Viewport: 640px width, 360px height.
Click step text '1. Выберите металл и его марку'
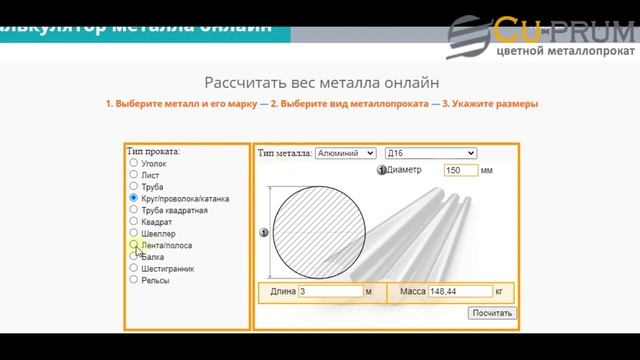tap(182, 104)
